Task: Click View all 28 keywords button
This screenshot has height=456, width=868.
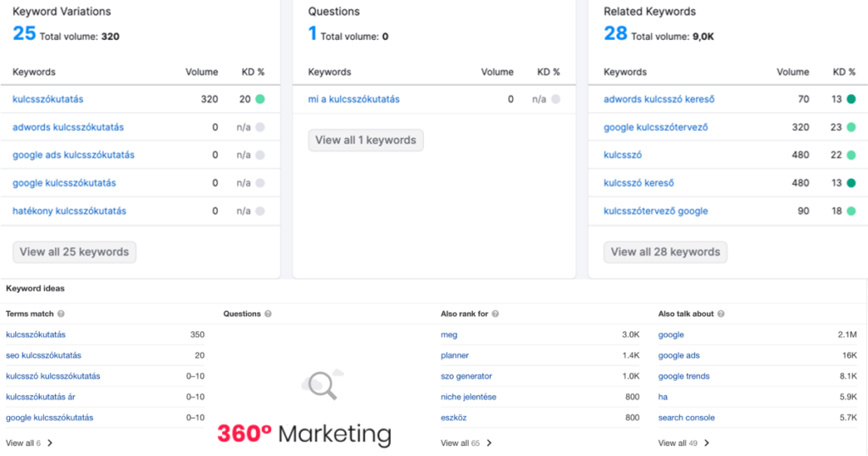Action: [x=665, y=252]
